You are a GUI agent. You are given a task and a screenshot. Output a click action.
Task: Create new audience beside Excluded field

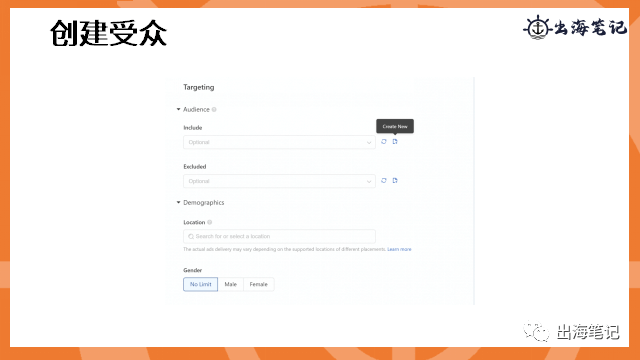pos(395,180)
